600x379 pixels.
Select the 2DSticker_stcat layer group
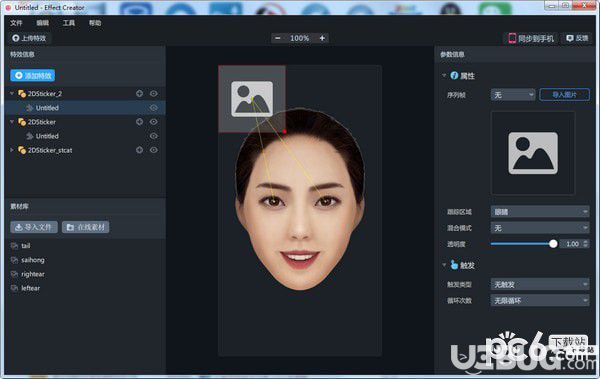pos(50,150)
